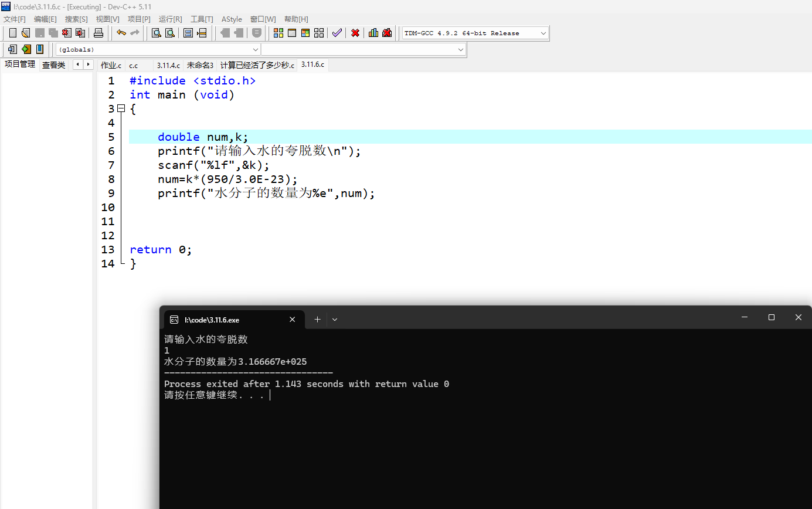Switch to the 计算已经活了多少秒.c tab

coord(257,65)
